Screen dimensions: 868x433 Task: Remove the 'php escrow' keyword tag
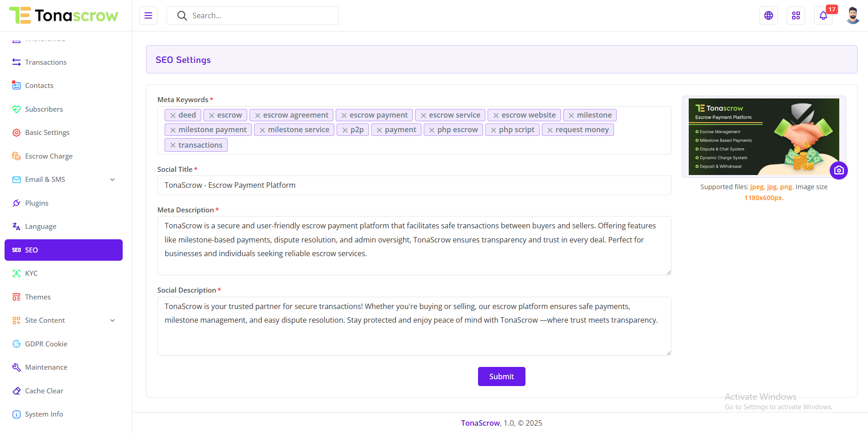431,130
